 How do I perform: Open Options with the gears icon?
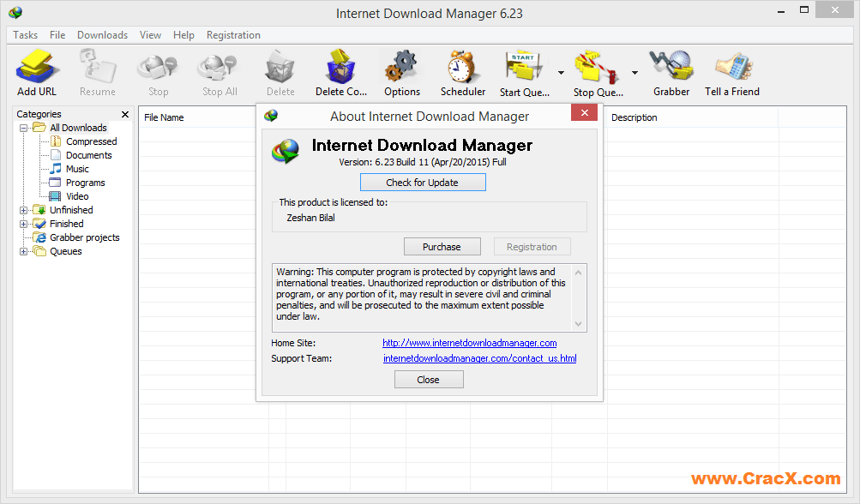point(401,66)
